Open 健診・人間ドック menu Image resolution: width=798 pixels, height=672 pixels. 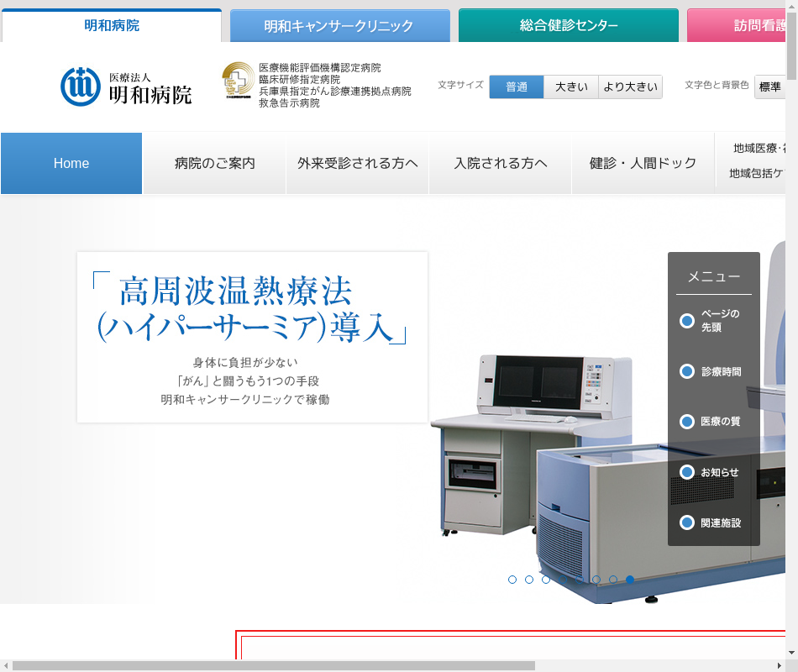[x=643, y=164]
